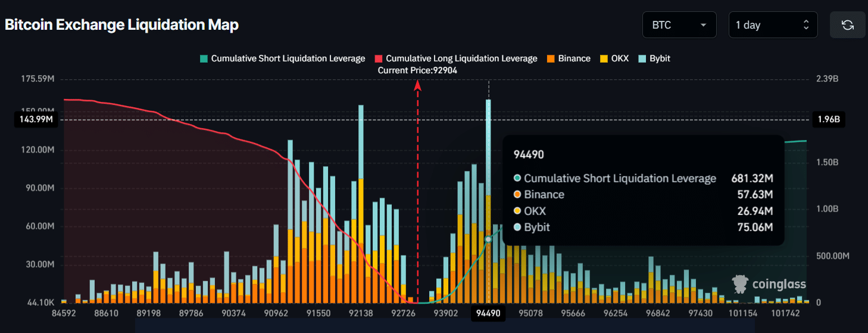Click the 1 day stepper arrows
The width and height of the screenshot is (868, 333).
[806, 25]
